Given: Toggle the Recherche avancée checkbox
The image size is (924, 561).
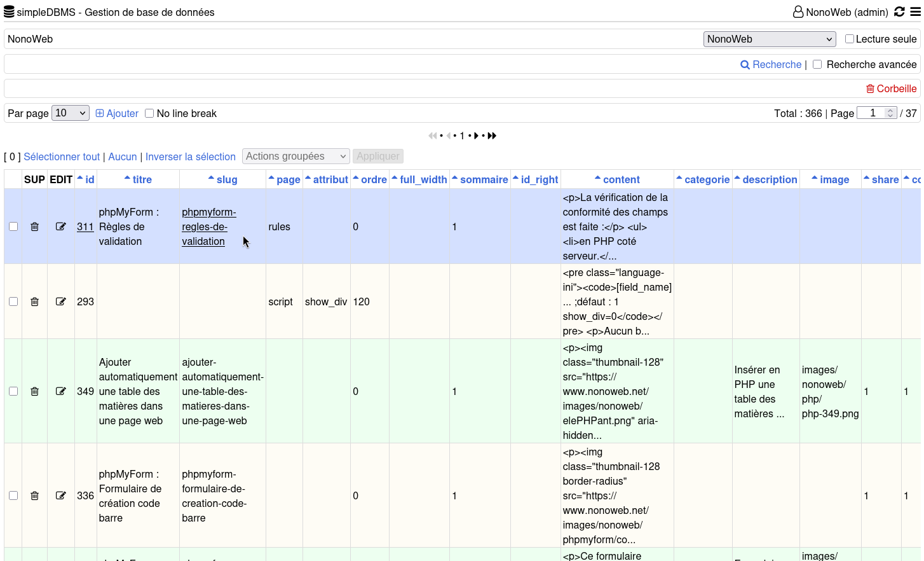Looking at the screenshot, I should tap(817, 64).
